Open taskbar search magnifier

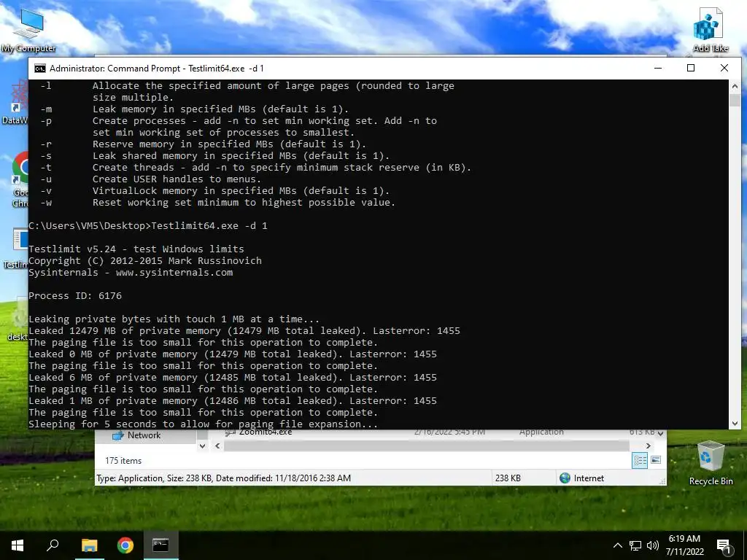click(x=53, y=545)
